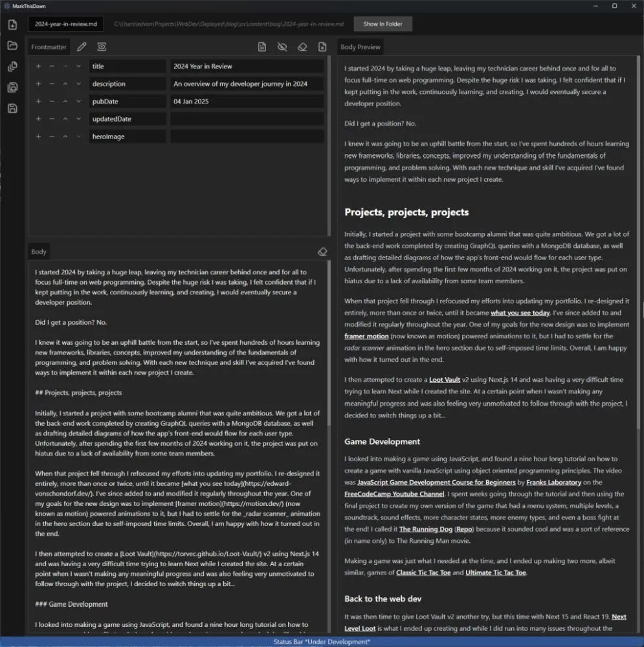Click the empty heroImage value field
This screenshot has height=647, width=644.
247,136
